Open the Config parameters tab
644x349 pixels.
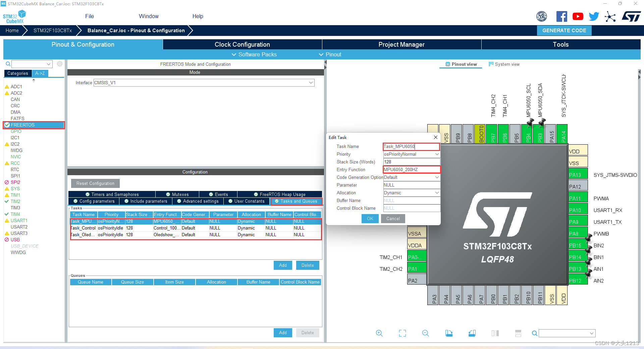tap(94, 201)
